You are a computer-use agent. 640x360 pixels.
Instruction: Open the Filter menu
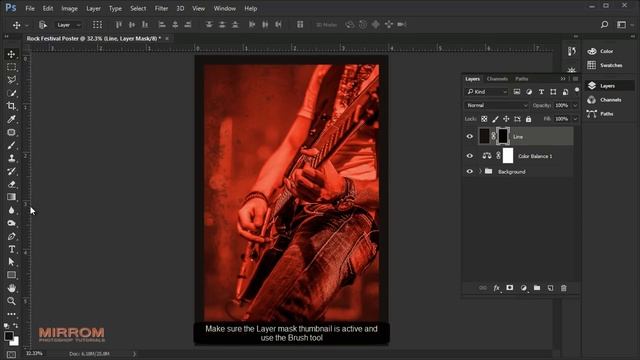[x=161, y=8]
